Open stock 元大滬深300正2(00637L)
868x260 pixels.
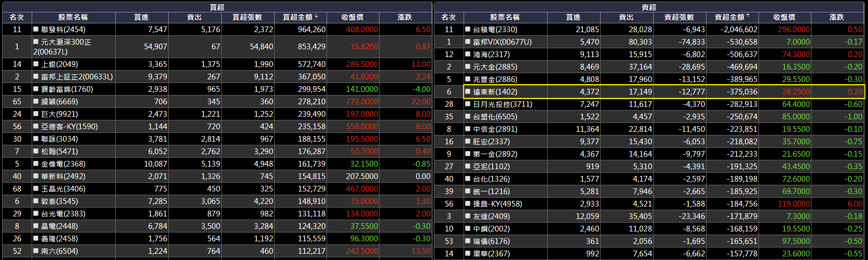point(62,47)
